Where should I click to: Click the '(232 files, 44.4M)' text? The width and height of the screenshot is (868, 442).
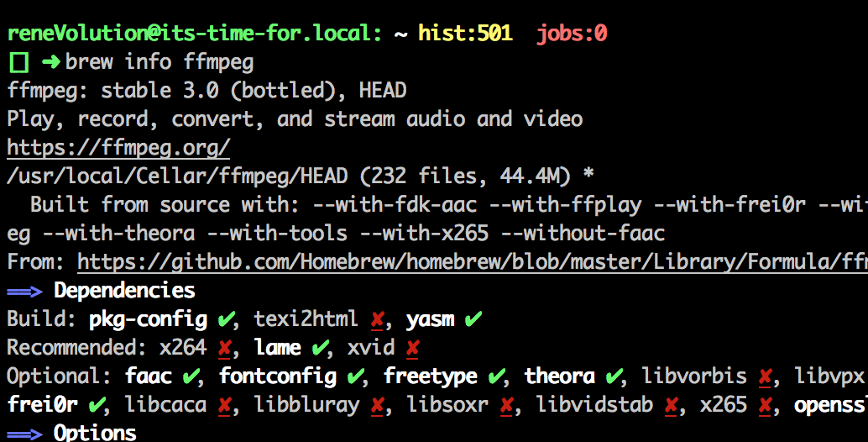[x=466, y=176]
